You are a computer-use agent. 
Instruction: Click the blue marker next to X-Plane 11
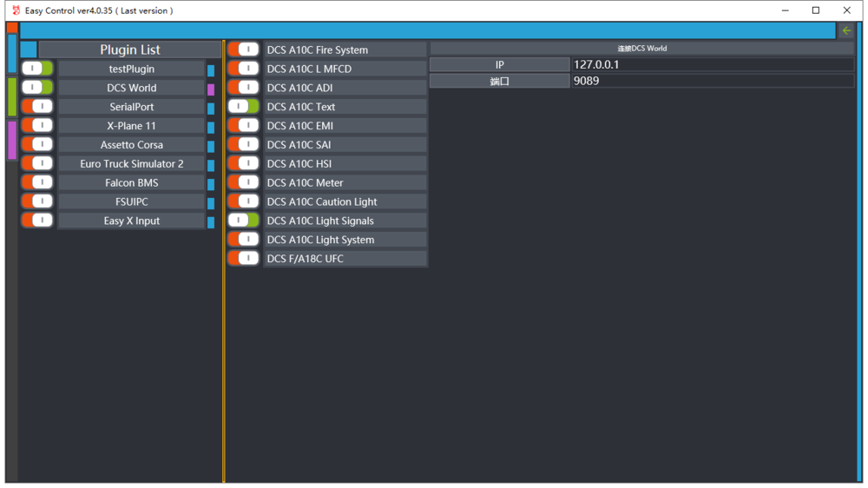pos(211,128)
